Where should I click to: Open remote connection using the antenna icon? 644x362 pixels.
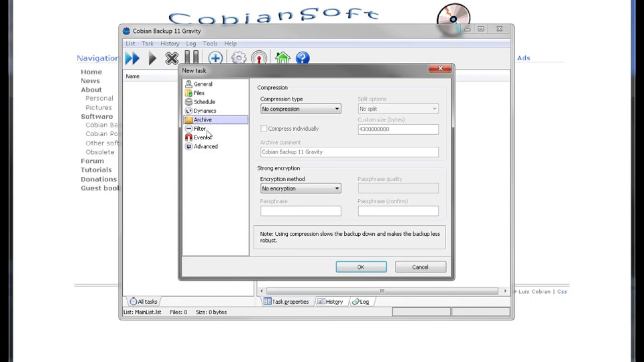click(259, 58)
